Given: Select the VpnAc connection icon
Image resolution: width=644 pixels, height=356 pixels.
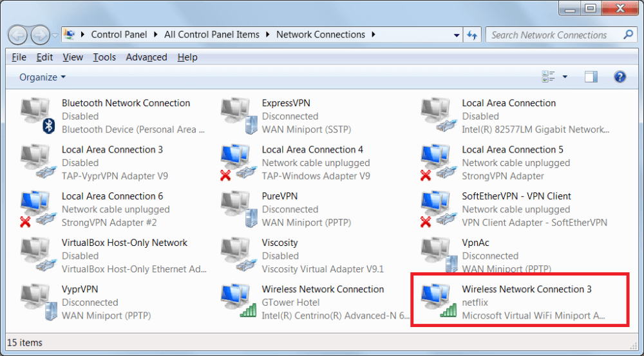Looking at the screenshot, I should pos(439,255).
